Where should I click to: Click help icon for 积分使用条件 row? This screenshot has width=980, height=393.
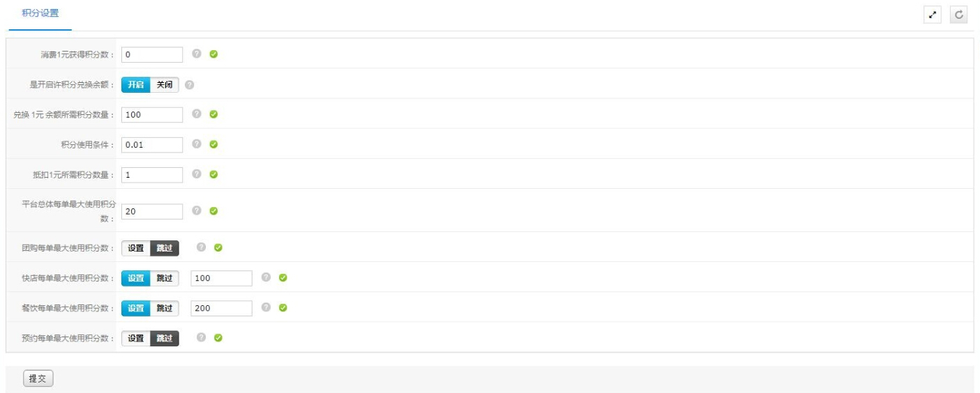pyautogui.click(x=197, y=144)
